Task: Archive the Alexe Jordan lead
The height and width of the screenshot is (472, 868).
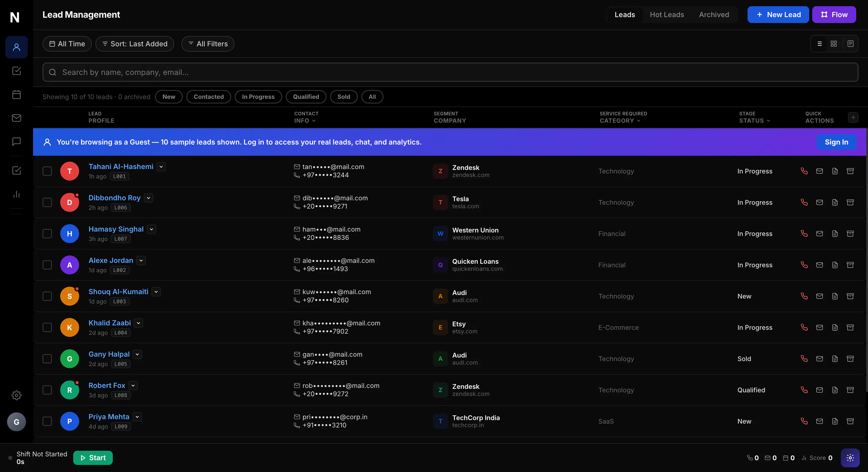Action: tap(850, 265)
